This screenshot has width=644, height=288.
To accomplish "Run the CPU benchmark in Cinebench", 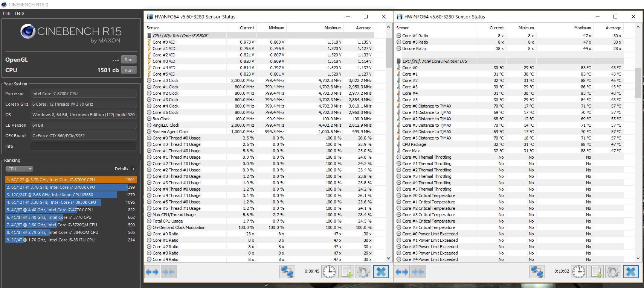I will [x=128, y=70].
